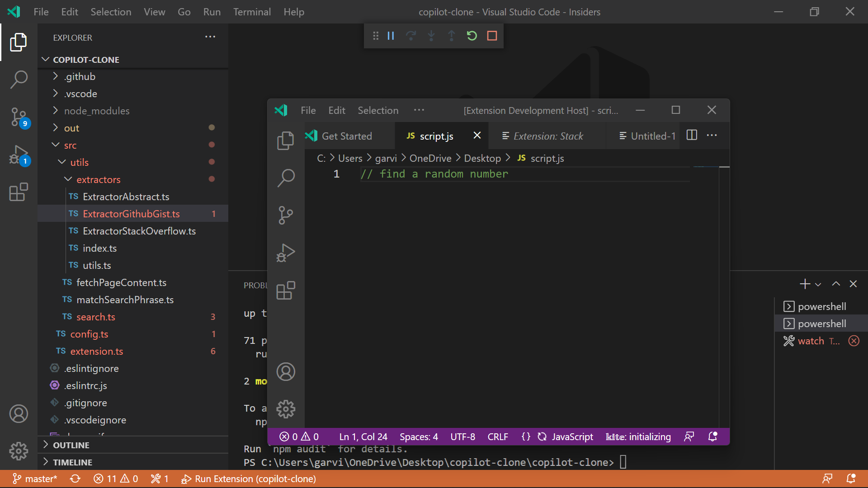Click the Step Into debug icon
Viewport: 868px width, 488px height.
(431, 36)
